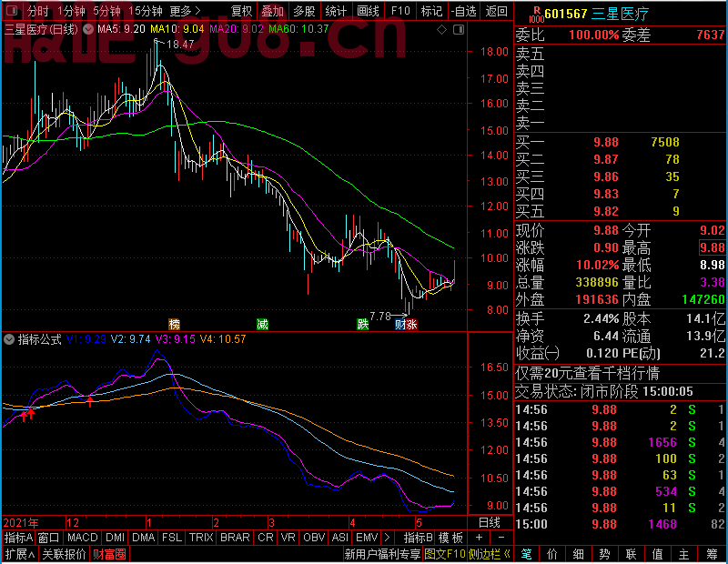Select the 联 related tab

coord(631,554)
